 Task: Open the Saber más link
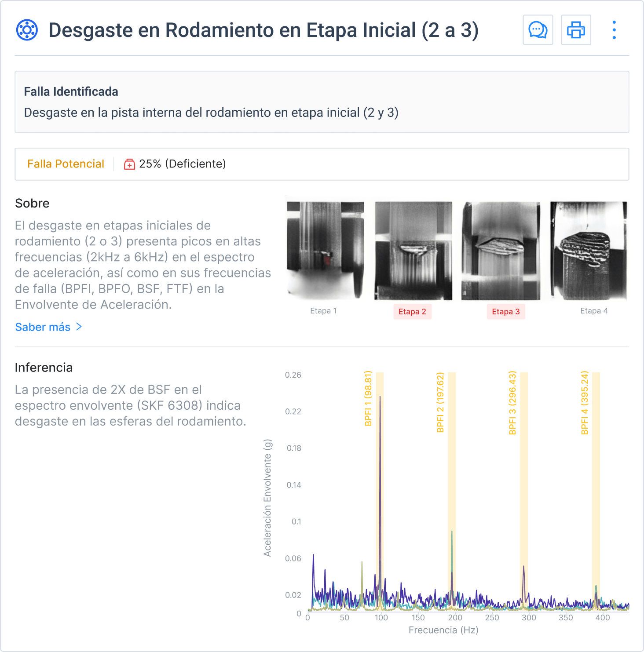click(x=43, y=327)
